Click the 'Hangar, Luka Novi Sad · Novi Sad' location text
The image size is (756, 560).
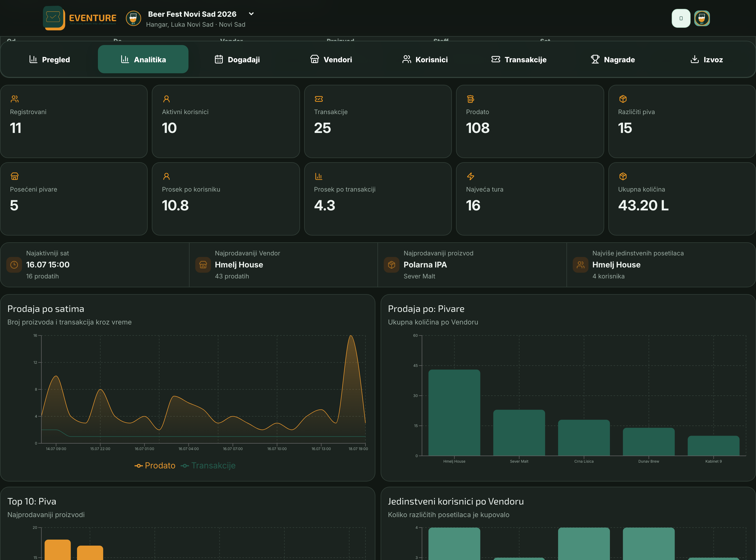[x=196, y=24]
